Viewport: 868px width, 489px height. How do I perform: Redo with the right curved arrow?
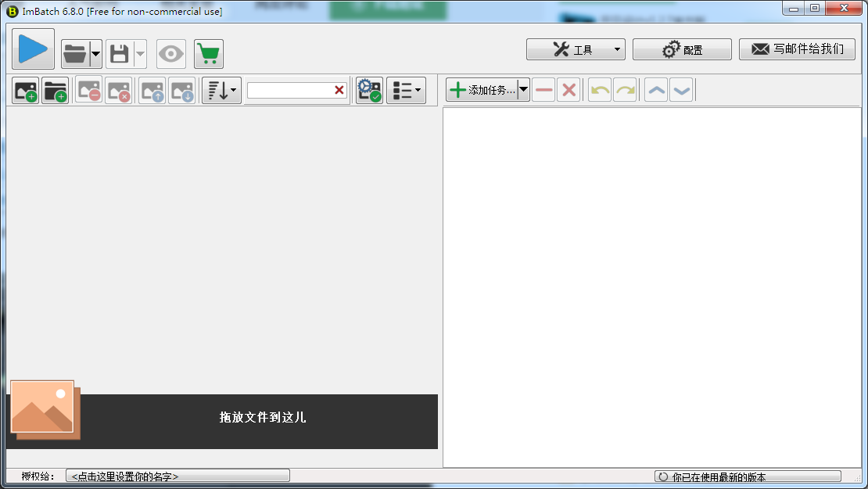click(625, 90)
